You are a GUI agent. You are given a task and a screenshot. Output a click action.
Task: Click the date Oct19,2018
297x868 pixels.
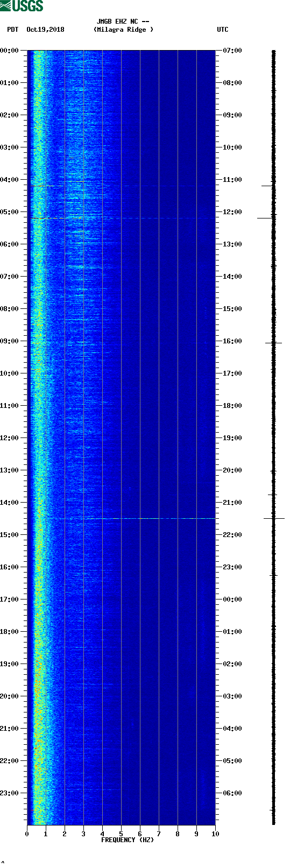(x=45, y=30)
